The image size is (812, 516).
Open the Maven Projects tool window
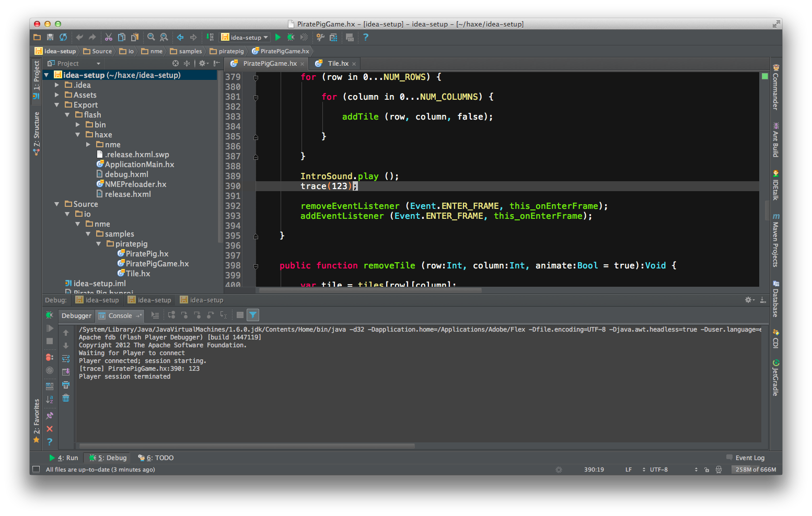pos(776,243)
